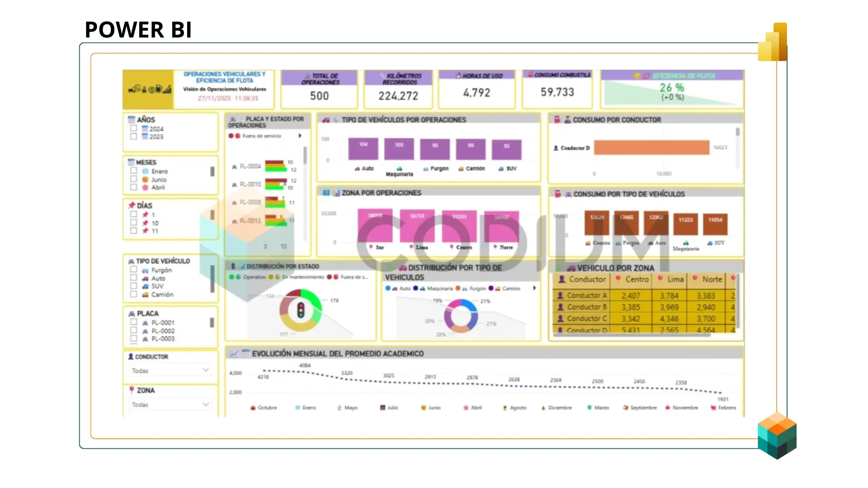Click the line chart icon in Evolución Mensual header
This screenshot has height=488, width=868.
pyautogui.click(x=234, y=353)
